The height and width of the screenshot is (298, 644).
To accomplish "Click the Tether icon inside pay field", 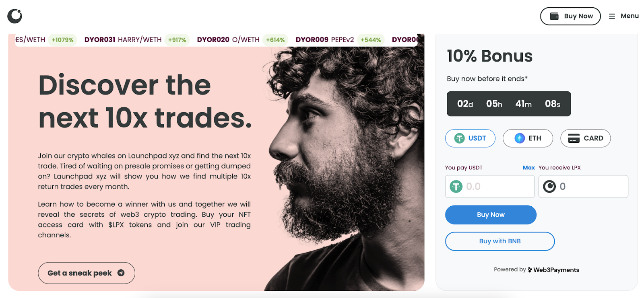I will [456, 187].
